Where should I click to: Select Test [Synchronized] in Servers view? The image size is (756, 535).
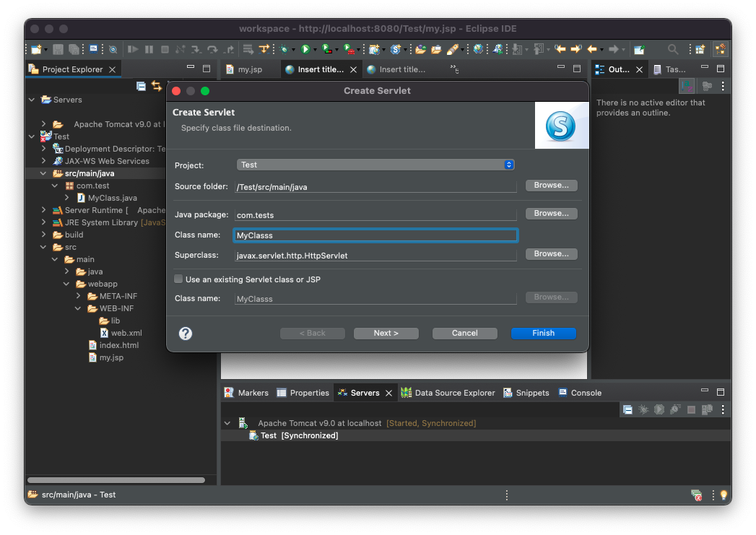pos(293,435)
